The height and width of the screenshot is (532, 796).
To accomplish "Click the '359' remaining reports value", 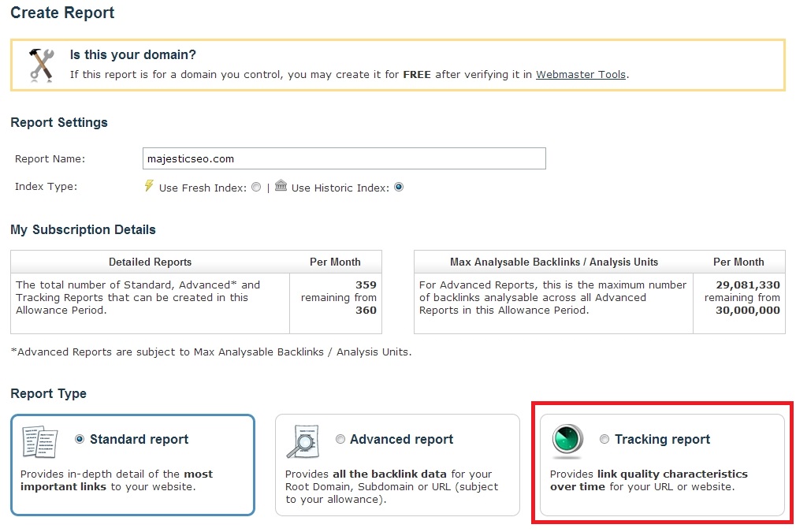I will click(x=366, y=285).
